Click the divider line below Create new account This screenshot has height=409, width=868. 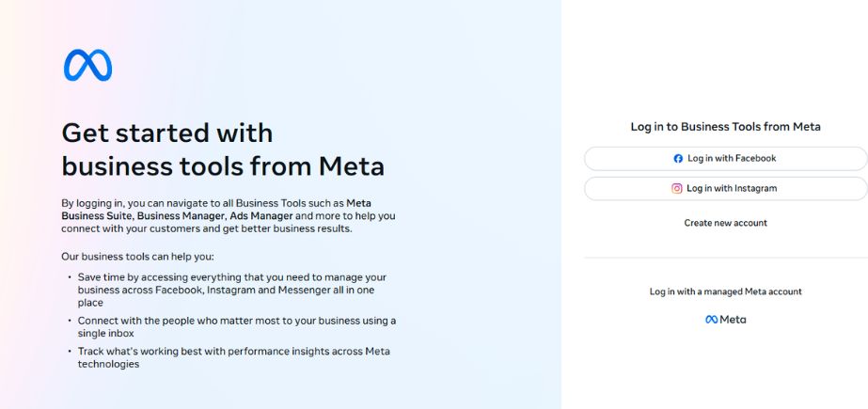(x=726, y=258)
